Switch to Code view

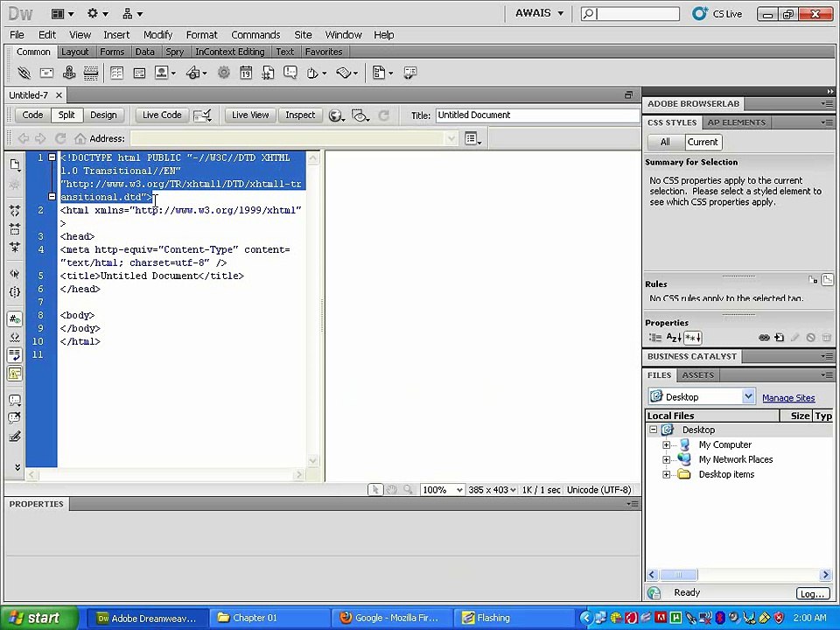[32, 115]
